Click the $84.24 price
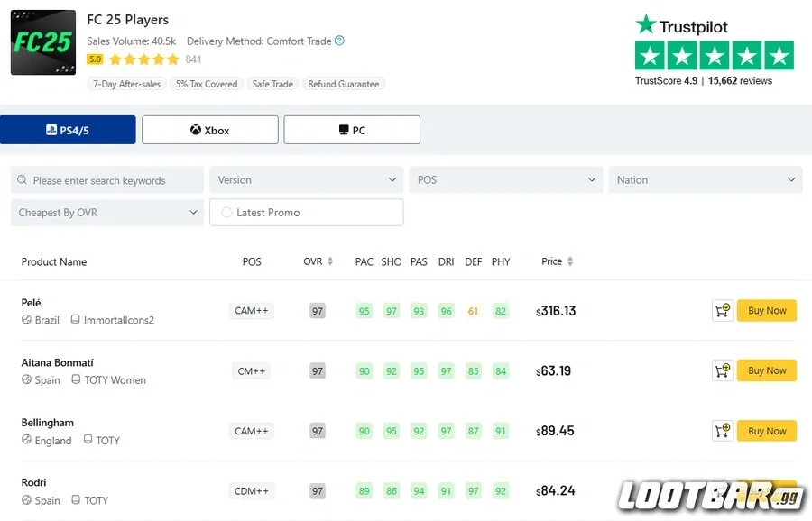This screenshot has width=812, height=521. tap(555, 490)
